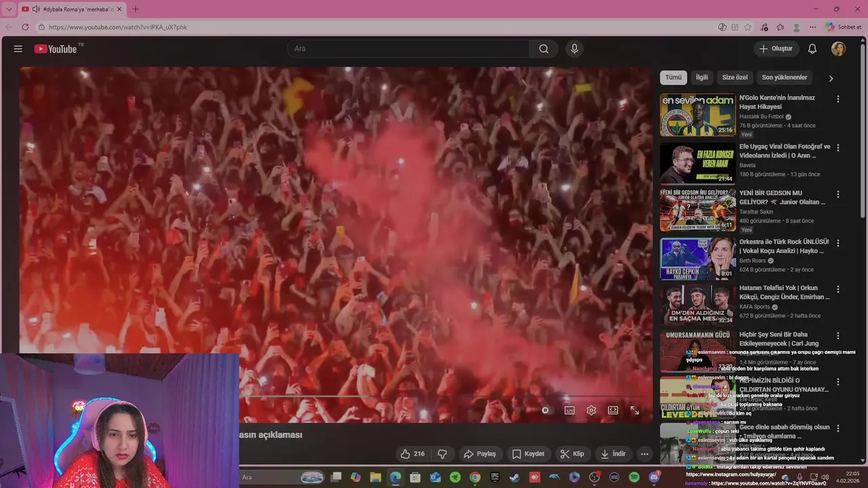Open options for Yeni Bir Gedson video
This screenshot has height=488, width=868.
pos(838,195)
